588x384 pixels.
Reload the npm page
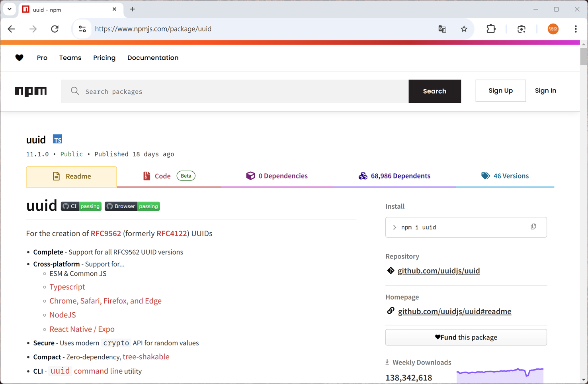[55, 29]
